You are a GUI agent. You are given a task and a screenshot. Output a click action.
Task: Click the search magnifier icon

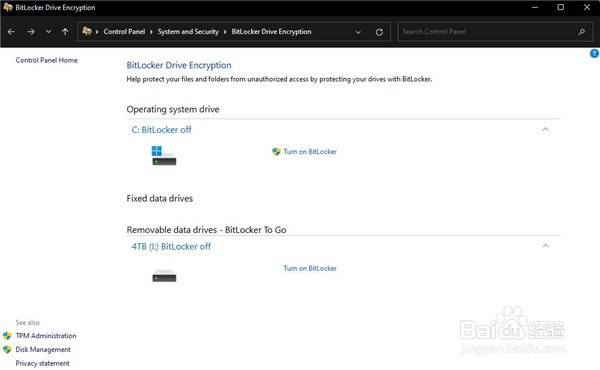click(582, 32)
